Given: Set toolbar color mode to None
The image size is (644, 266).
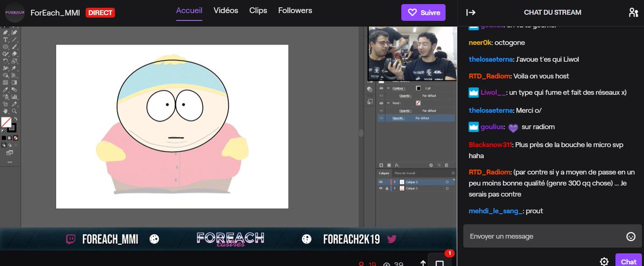Looking at the screenshot, I should [16, 138].
